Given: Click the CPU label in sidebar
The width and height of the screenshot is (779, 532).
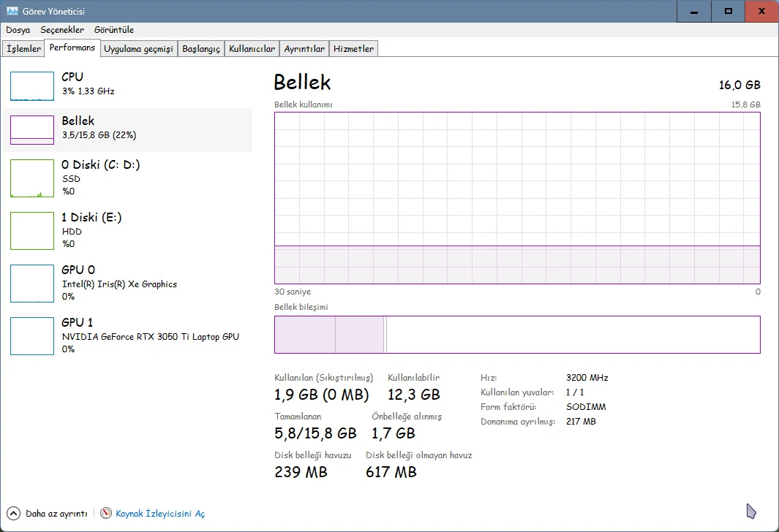Looking at the screenshot, I should (x=72, y=77).
